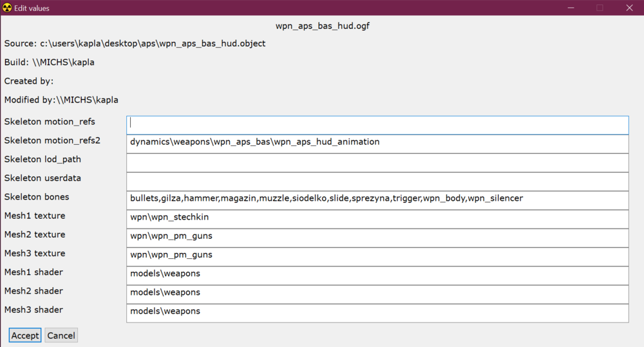Click the Mesh1 shader field
644x347 pixels.
tap(377, 275)
